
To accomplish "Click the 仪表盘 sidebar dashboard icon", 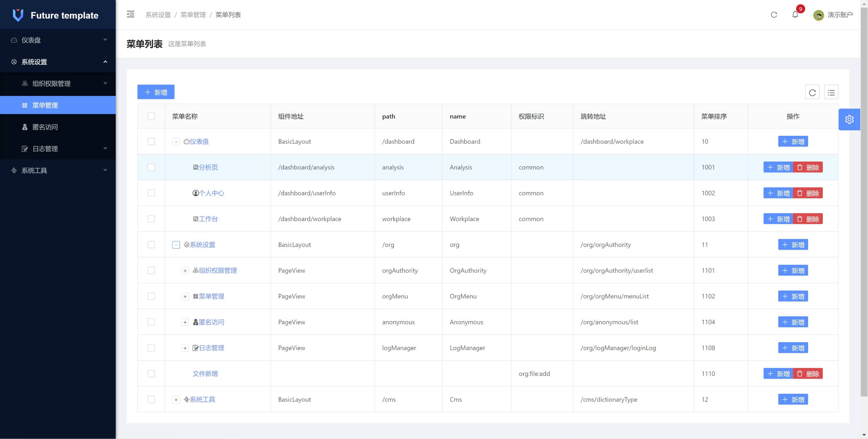I will pyautogui.click(x=14, y=40).
